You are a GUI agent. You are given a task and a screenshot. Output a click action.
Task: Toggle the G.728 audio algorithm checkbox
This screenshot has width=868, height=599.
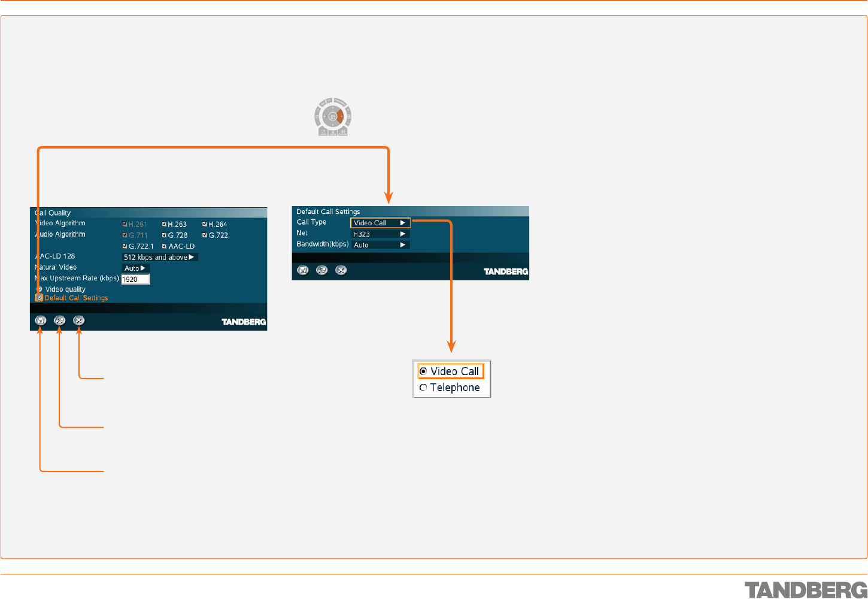click(164, 235)
